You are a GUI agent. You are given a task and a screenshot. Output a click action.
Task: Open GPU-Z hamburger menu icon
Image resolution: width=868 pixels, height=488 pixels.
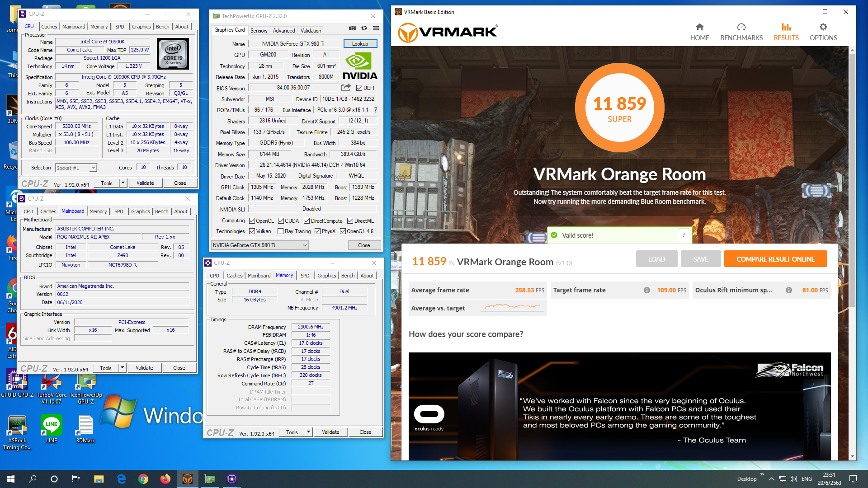376,28
